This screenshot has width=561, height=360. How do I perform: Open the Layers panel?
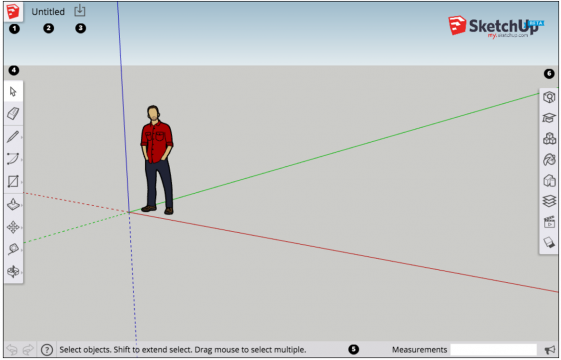tap(549, 201)
